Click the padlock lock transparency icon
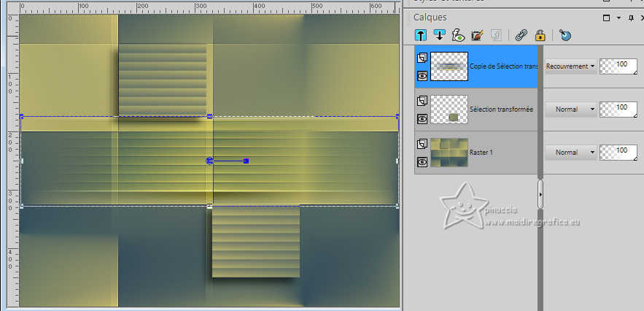This screenshot has width=644, height=311. (x=540, y=35)
